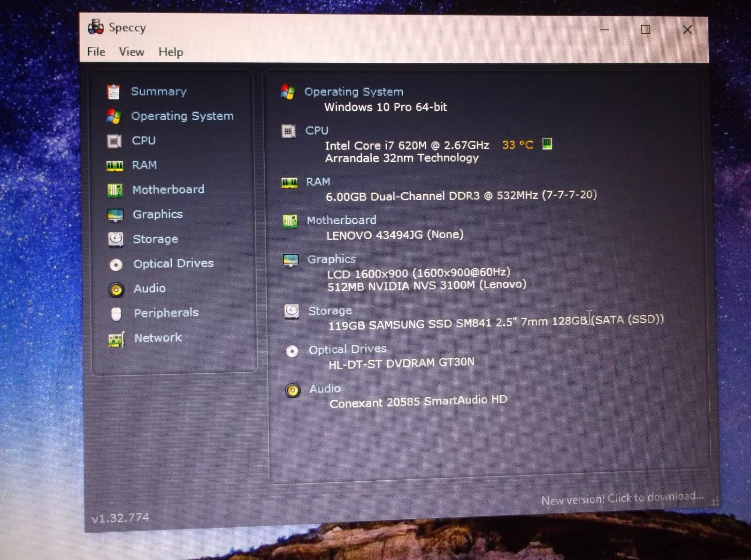Click 'New version! Click to download...' link
The image size is (751, 560).
[x=623, y=498]
